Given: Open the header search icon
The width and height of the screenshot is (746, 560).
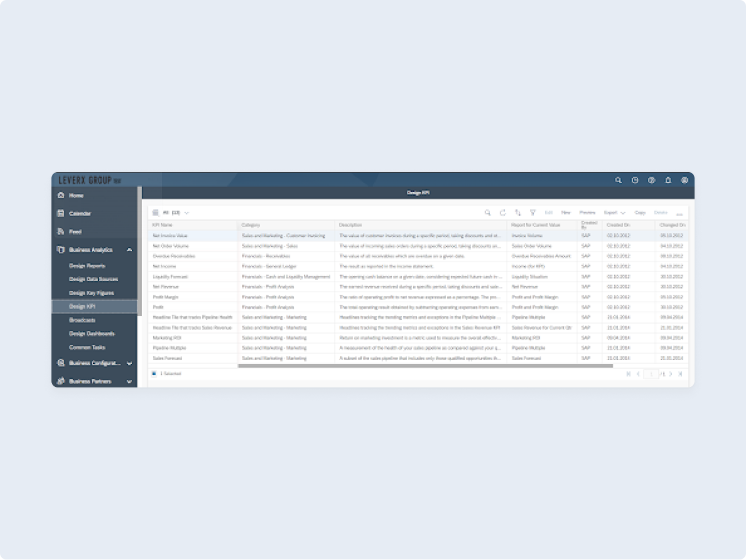Looking at the screenshot, I should (x=618, y=181).
